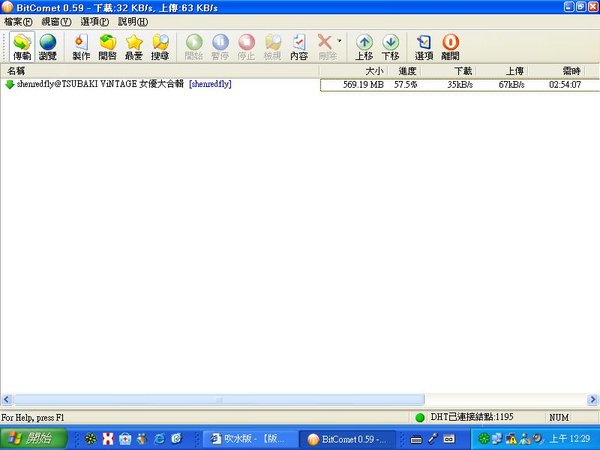Image resolution: width=600 pixels, height=450 pixels.
Task: Open 選項 (Options) toolbar icon
Action: point(424,47)
